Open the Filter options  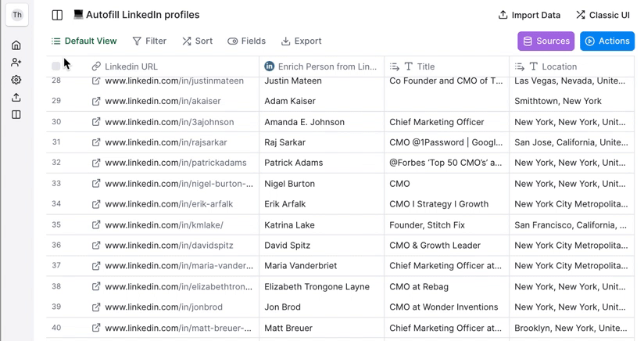pyautogui.click(x=149, y=41)
